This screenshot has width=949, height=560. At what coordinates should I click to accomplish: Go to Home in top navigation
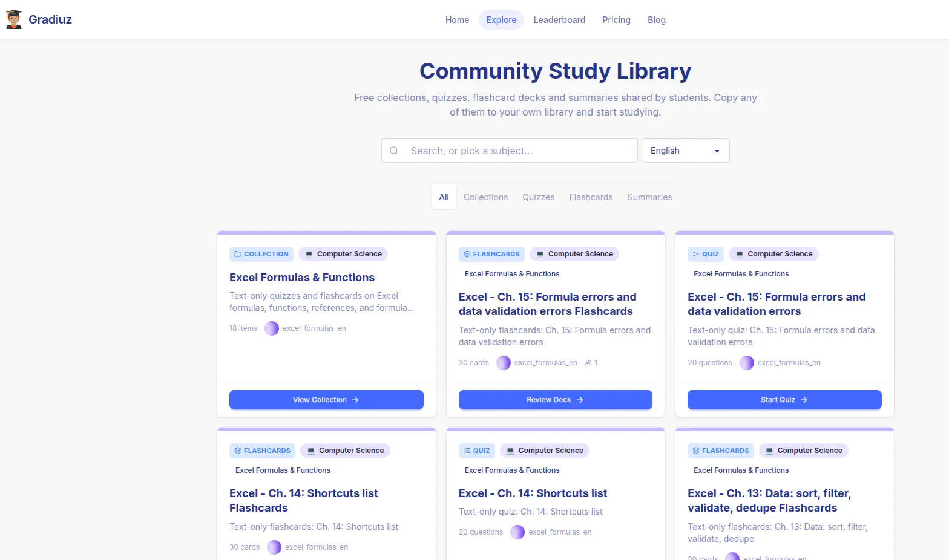coord(457,20)
